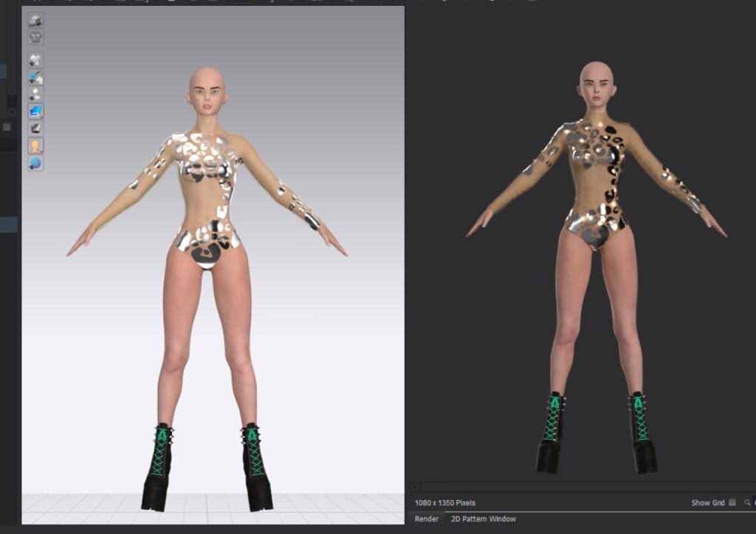This screenshot has width=756, height=534.
Task: Switch to the Render tab
Action: [x=426, y=519]
